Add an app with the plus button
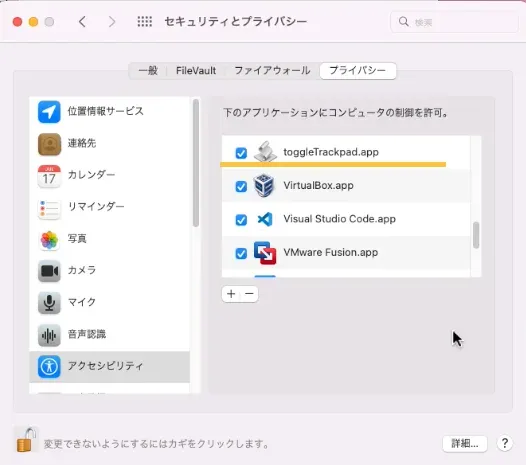The image size is (526, 465). click(x=231, y=294)
